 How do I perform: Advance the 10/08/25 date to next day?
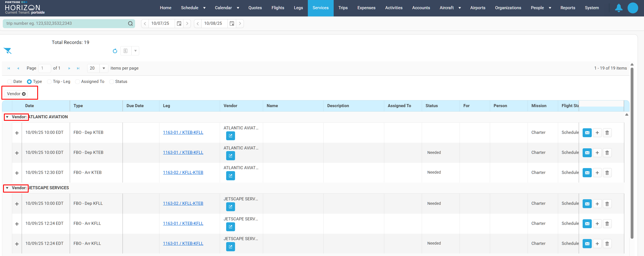[240, 24]
